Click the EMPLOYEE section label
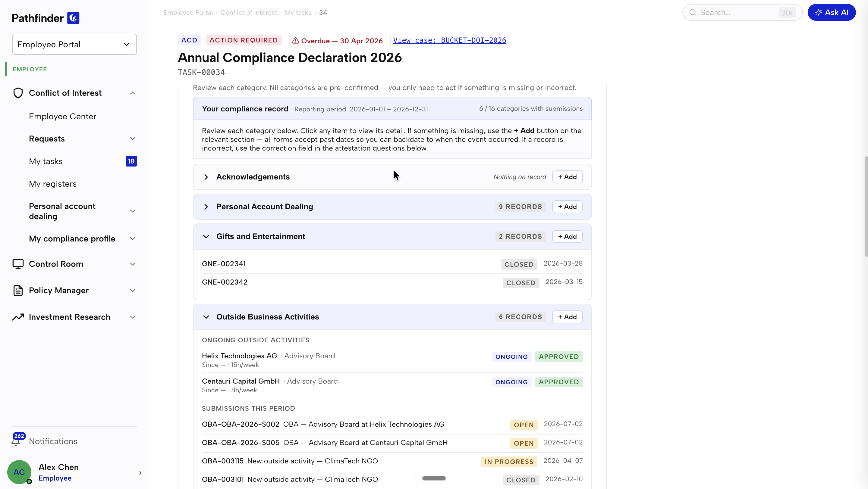 (30, 69)
